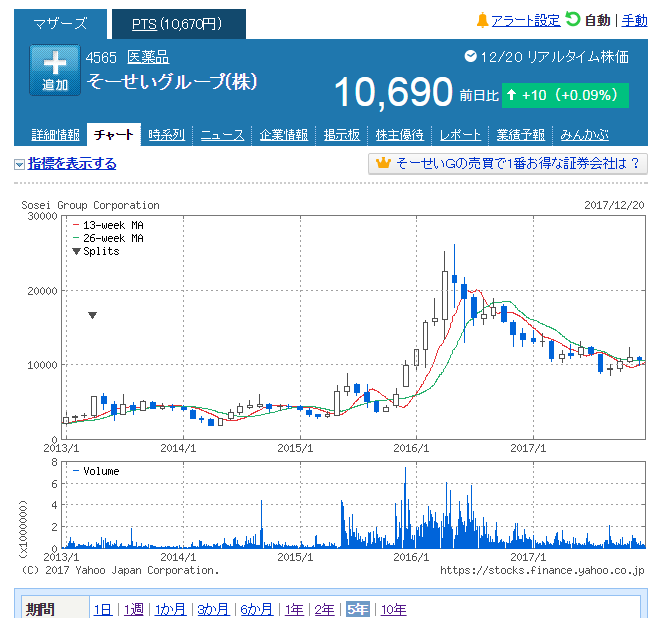657x618 pixels.
Task: Select the チャート tab
Action: [114, 134]
